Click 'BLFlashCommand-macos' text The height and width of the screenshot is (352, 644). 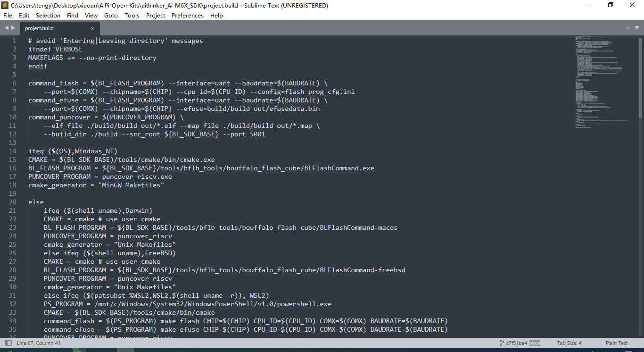coord(359,227)
